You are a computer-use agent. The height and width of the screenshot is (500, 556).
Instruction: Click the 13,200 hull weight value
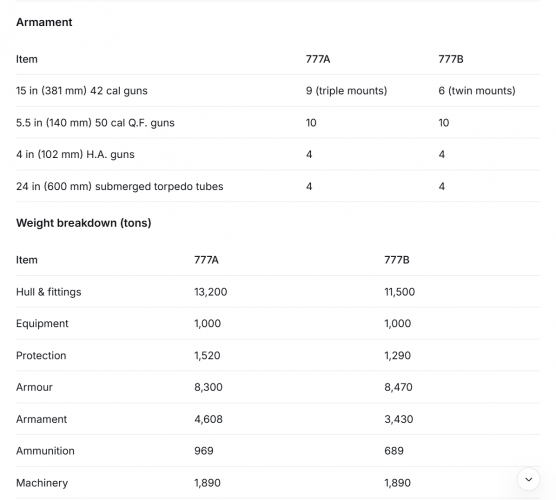211,292
